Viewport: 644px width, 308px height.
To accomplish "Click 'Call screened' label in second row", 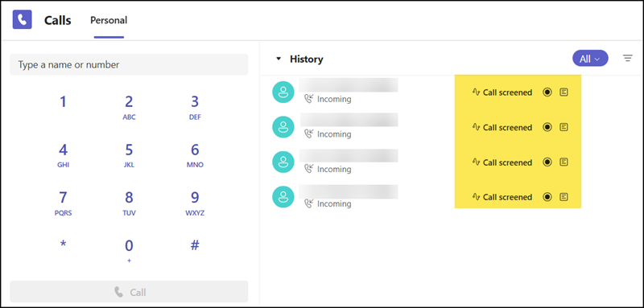I will (x=507, y=127).
